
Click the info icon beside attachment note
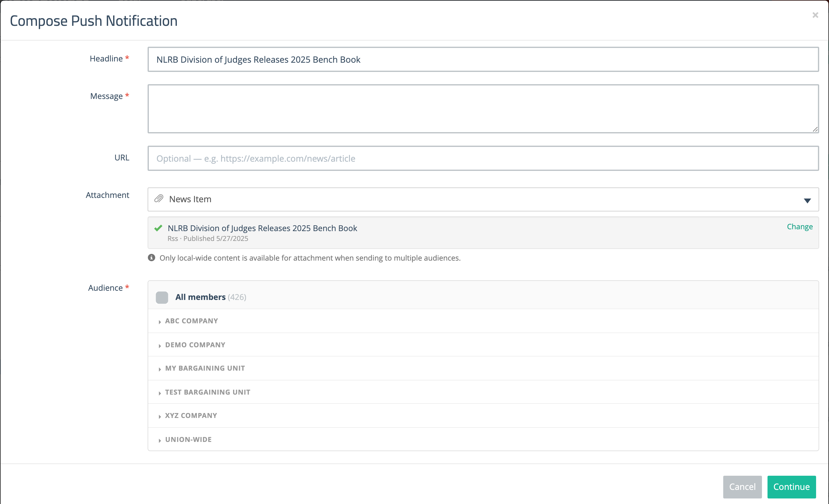(x=151, y=258)
